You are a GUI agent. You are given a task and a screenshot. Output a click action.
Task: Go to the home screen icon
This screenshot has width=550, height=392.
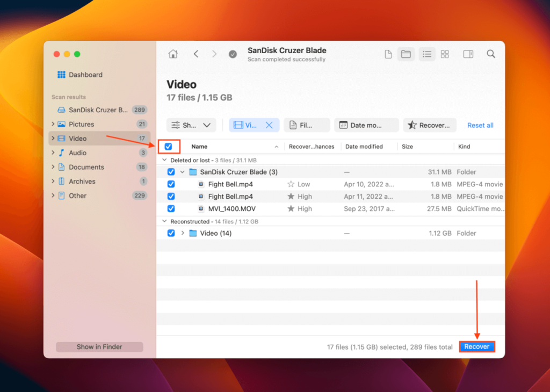tap(173, 54)
